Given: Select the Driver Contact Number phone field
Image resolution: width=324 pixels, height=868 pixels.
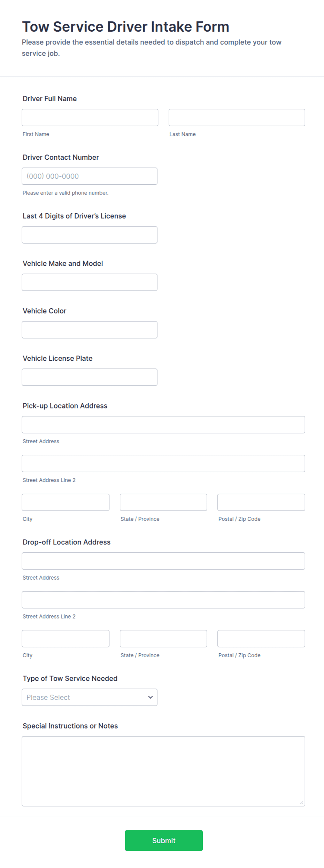Looking at the screenshot, I should click(x=89, y=176).
